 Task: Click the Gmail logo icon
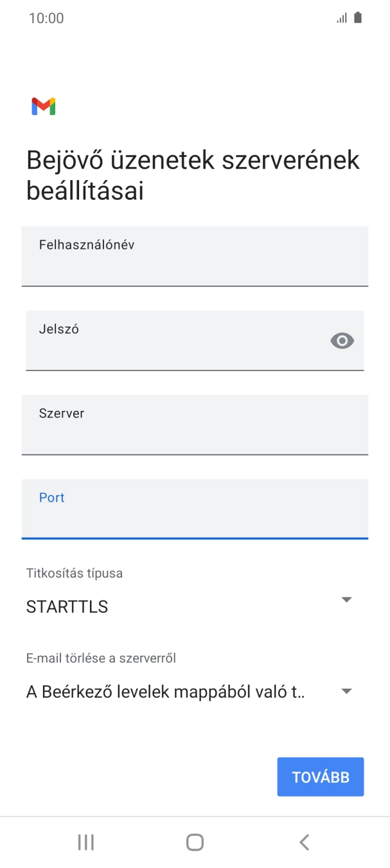click(x=42, y=105)
